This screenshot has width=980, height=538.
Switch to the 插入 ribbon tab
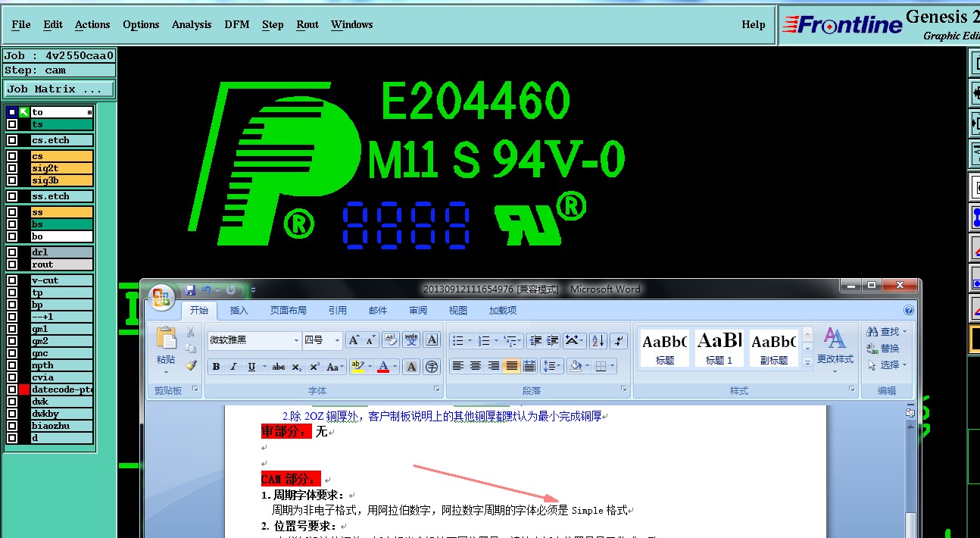(239, 310)
